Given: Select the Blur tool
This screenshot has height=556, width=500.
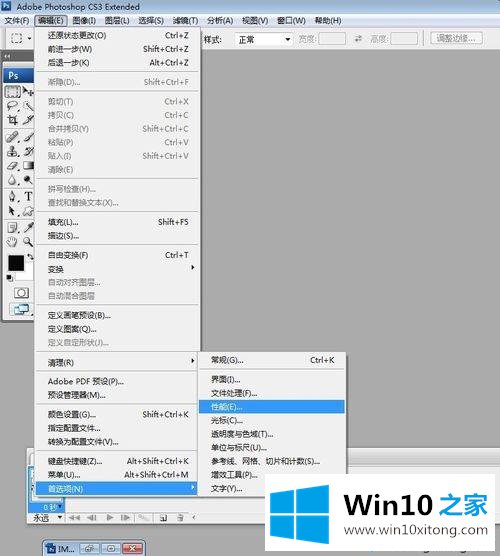Looking at the screenshot, I should (12, 180).
